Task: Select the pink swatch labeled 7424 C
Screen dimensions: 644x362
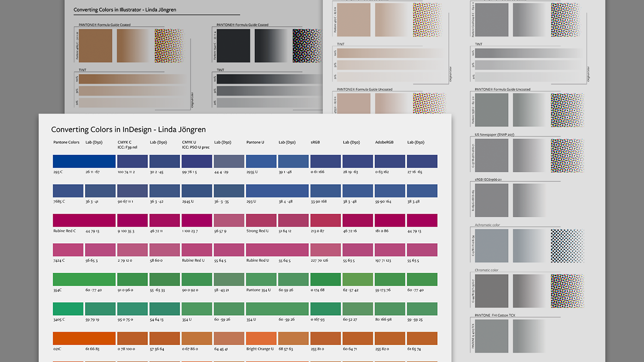Action: (68, 250)
